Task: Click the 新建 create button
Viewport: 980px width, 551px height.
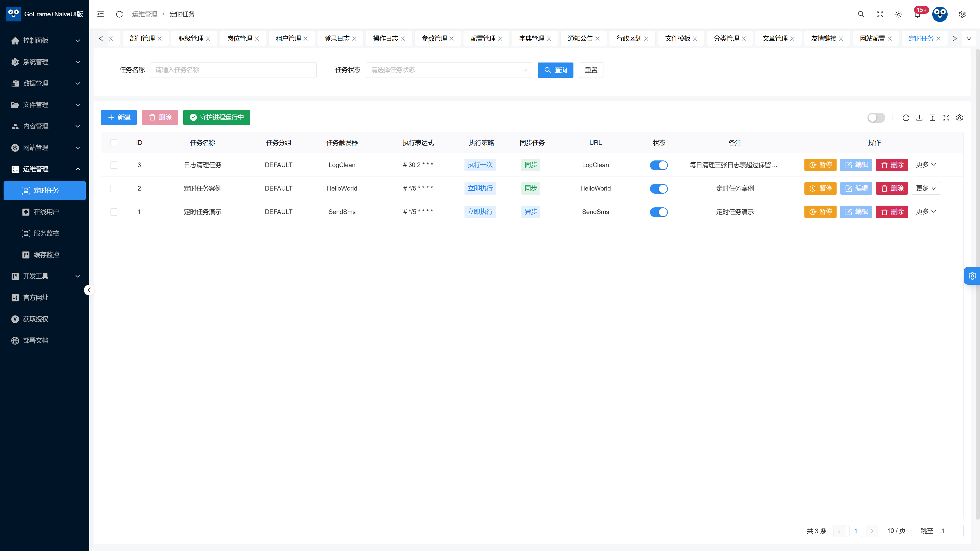Action: click(119, 118)
